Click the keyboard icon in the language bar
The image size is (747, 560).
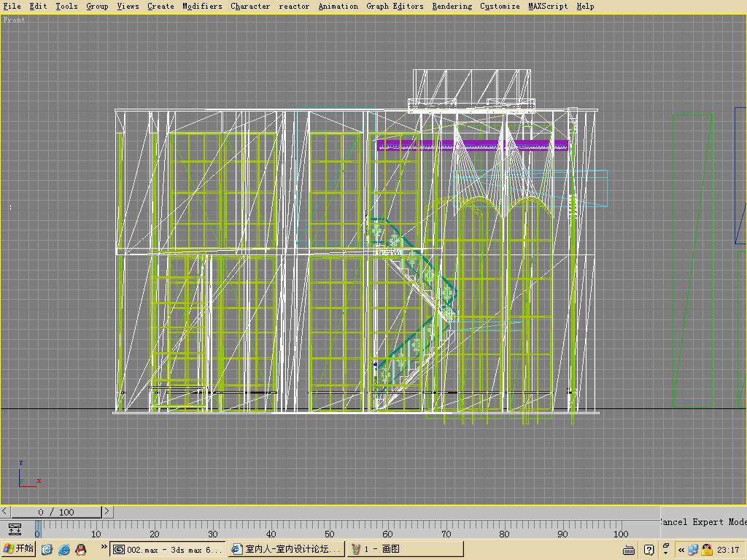click(x=629, y=550)
